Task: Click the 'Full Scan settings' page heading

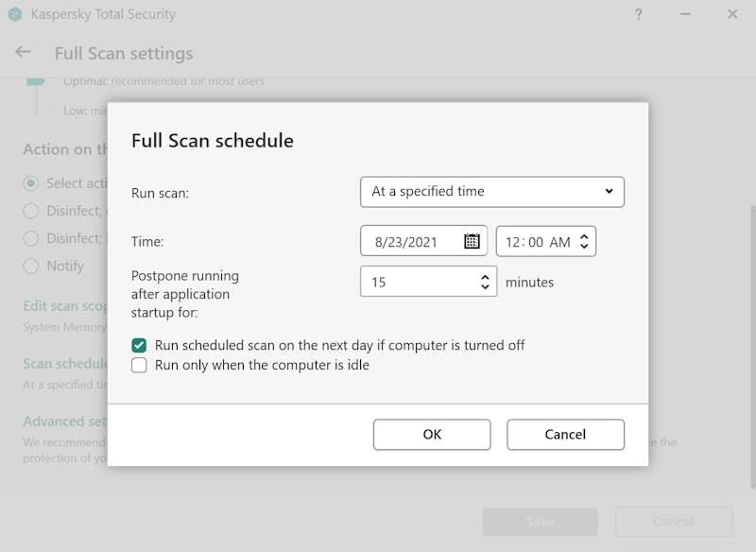Action: click(x=124, y=53)
